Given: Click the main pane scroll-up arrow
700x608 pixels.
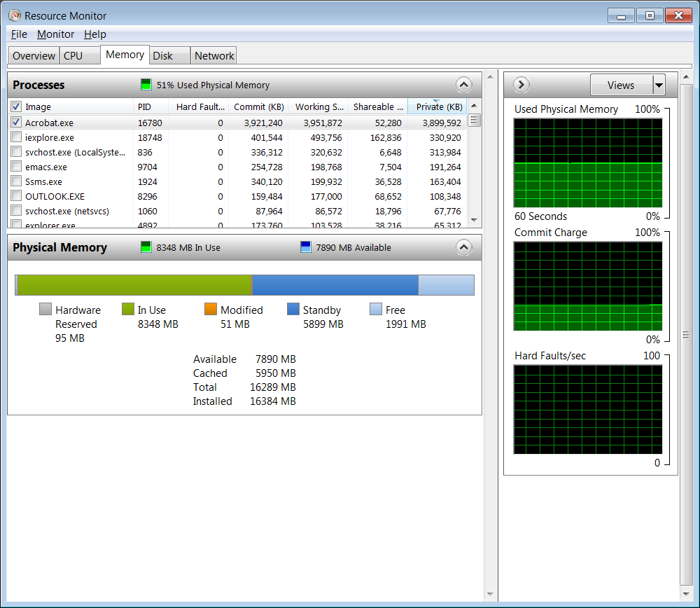Looking at the screenshot, I should coord(490,77).
